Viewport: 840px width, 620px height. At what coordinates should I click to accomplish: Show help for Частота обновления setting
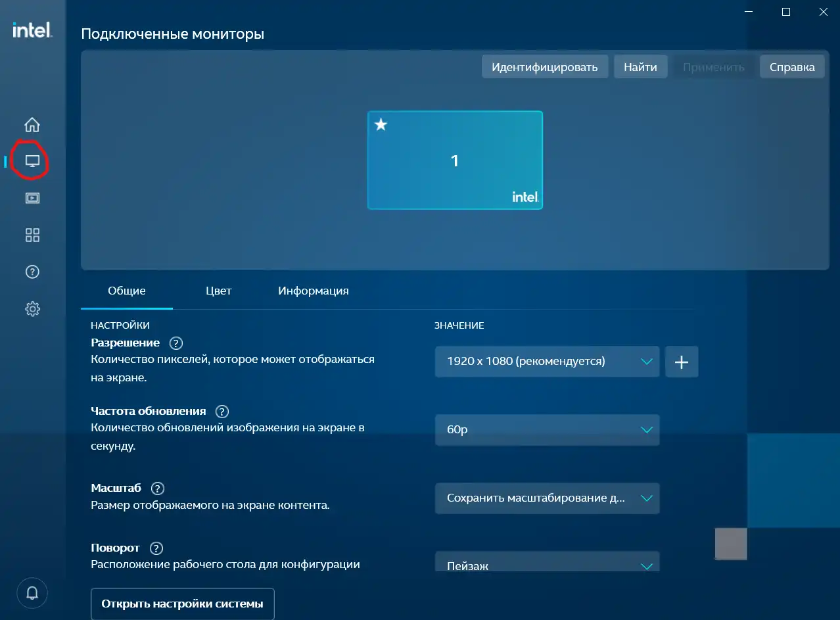222,412
